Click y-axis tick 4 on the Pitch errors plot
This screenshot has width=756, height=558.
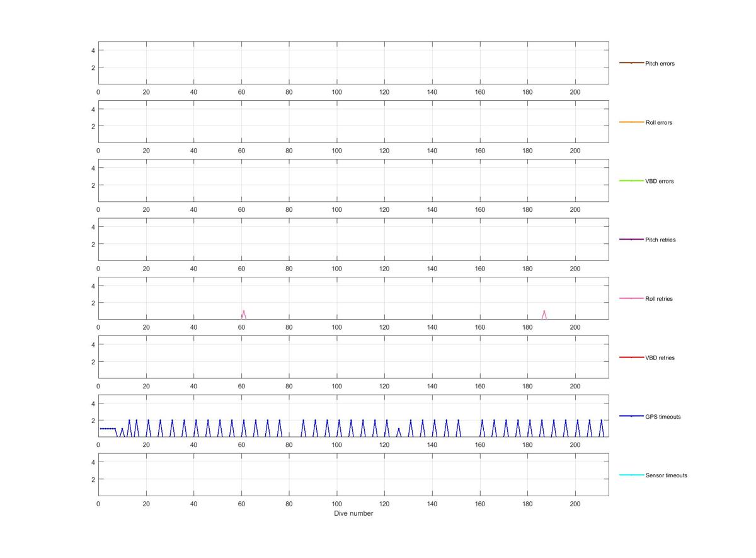coord(93,50)
